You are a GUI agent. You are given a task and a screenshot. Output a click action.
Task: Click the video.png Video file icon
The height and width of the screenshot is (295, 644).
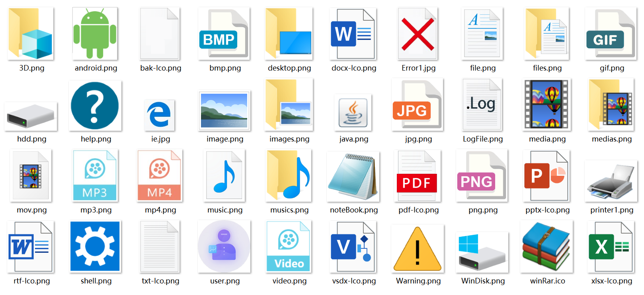[x=289, y=246]
